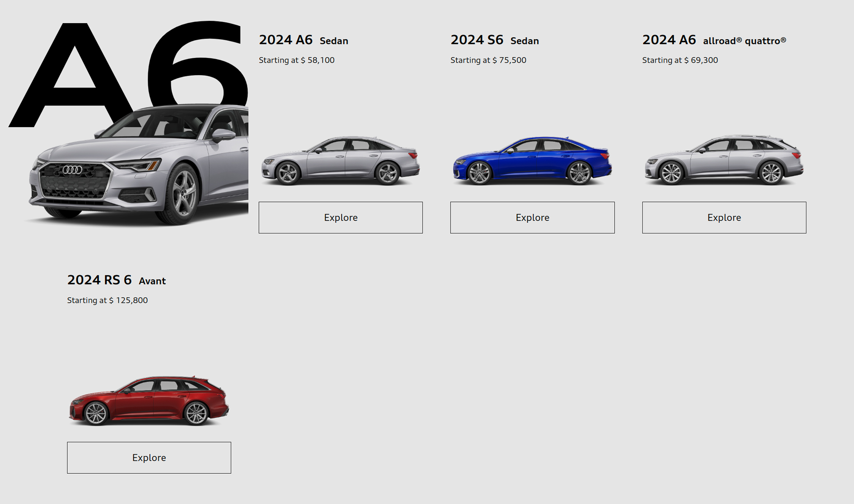Click Explore button under 2024 A6 Sedan
The width and height of the screenshot is (854, 504).
[x=341, y=218]
